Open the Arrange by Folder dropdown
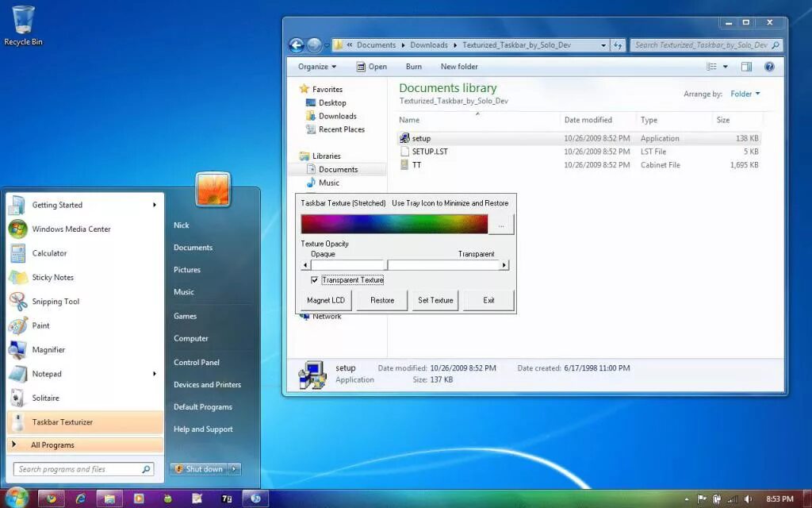Screen dimensions: 812x508 point(745,94)
